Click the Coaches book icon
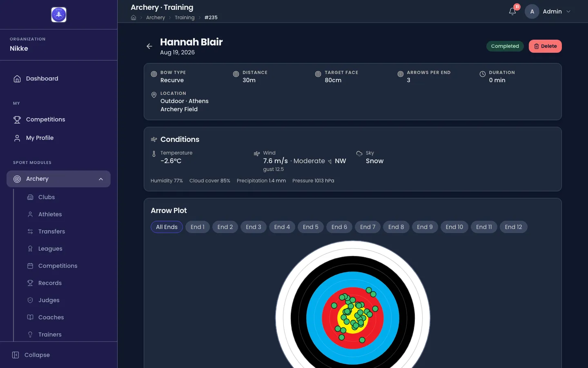588x368 pixels. coord(30,317)
